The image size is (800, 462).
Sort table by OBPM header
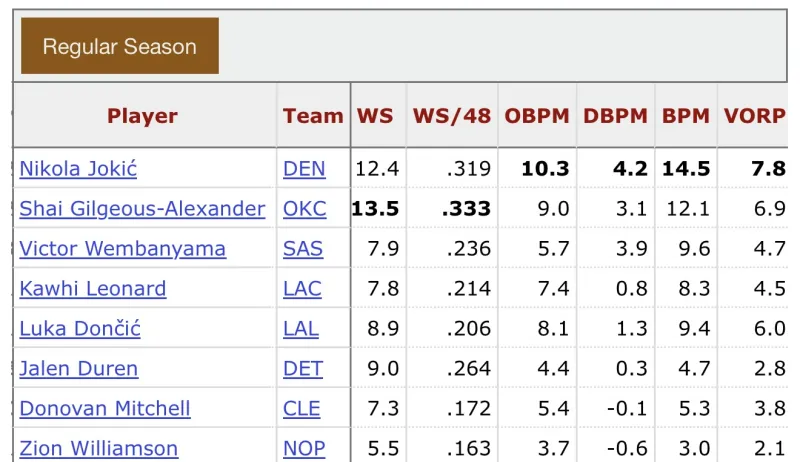pyautogui.click(x=537, y=115)
